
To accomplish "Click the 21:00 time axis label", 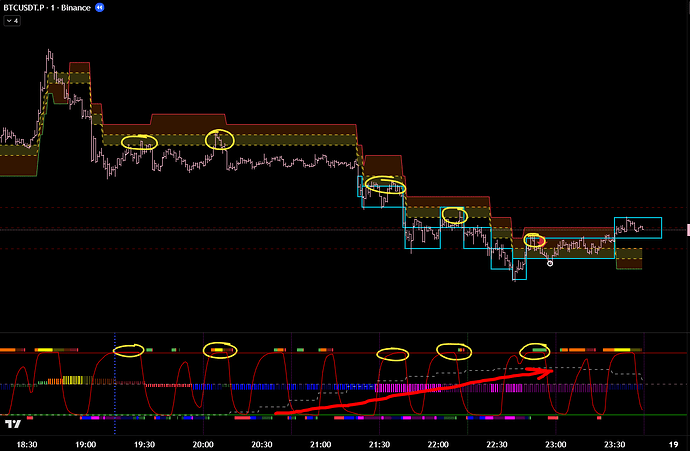I will point(320,442).
